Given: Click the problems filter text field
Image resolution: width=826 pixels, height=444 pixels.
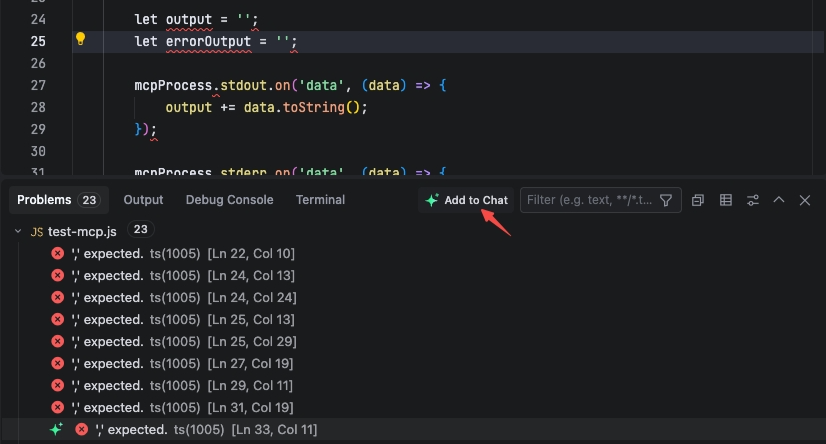Looking at the screenshot, I should (x=590, y=200).
